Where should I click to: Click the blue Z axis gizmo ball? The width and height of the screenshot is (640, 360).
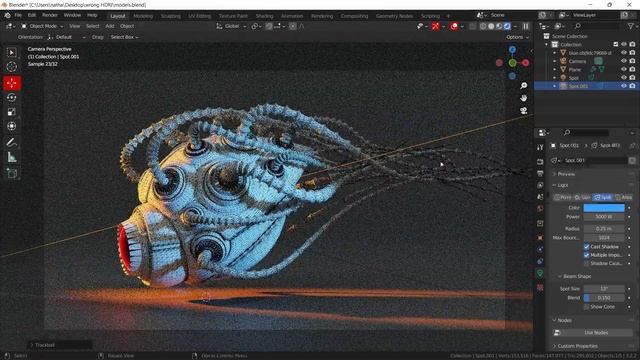click(512, 50)
